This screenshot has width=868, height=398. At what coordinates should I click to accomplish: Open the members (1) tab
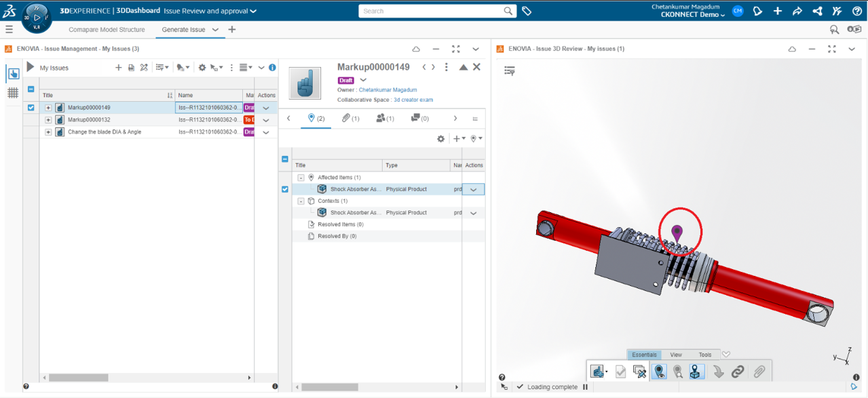coord(385,118)
